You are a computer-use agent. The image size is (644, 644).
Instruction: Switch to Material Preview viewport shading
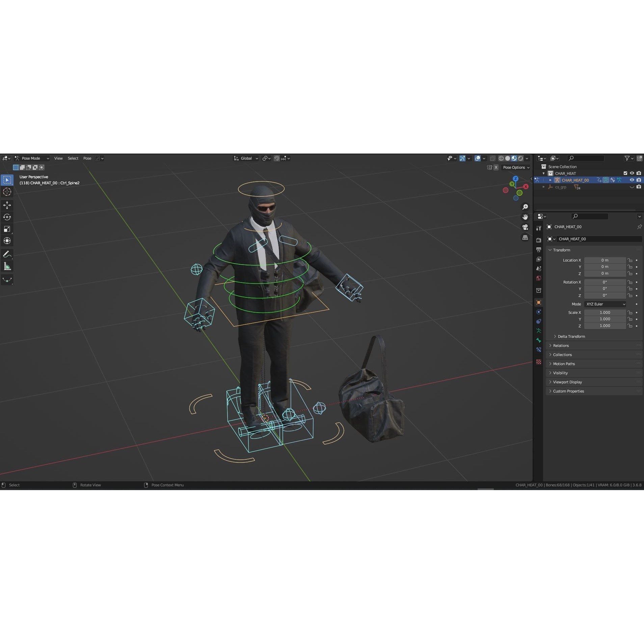tap(514, 158)
